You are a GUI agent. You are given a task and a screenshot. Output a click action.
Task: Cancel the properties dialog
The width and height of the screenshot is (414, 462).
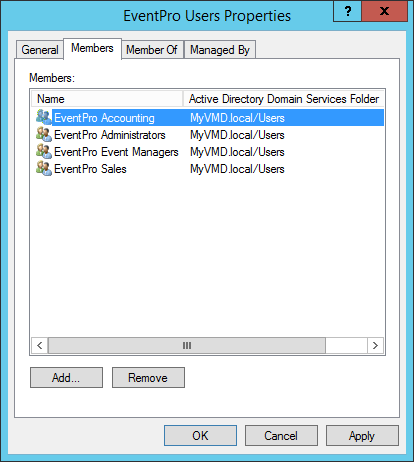[281, 435]
